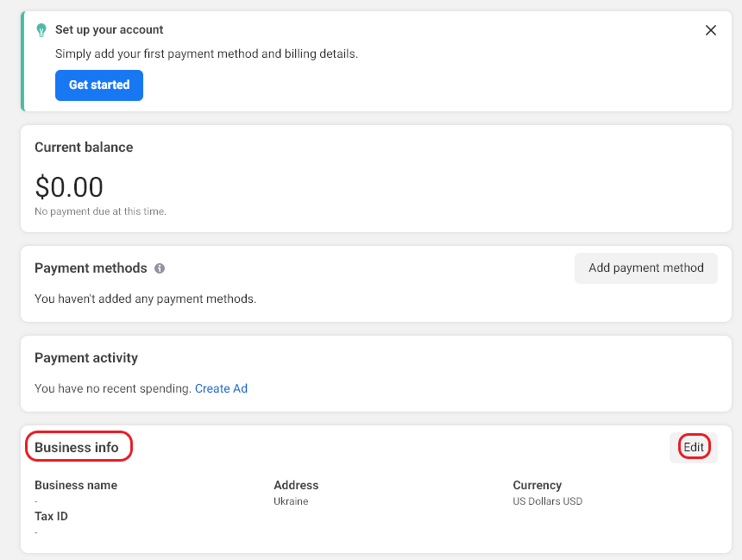Select the $0.00 balance amount

point(69,186)
